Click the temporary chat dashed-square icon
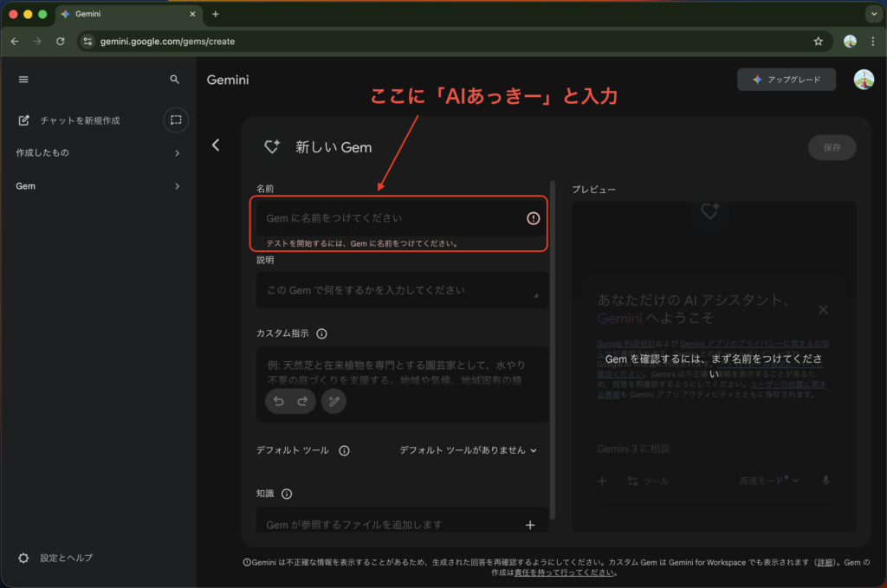Screen dimensions: 887x588 [176, 120]
